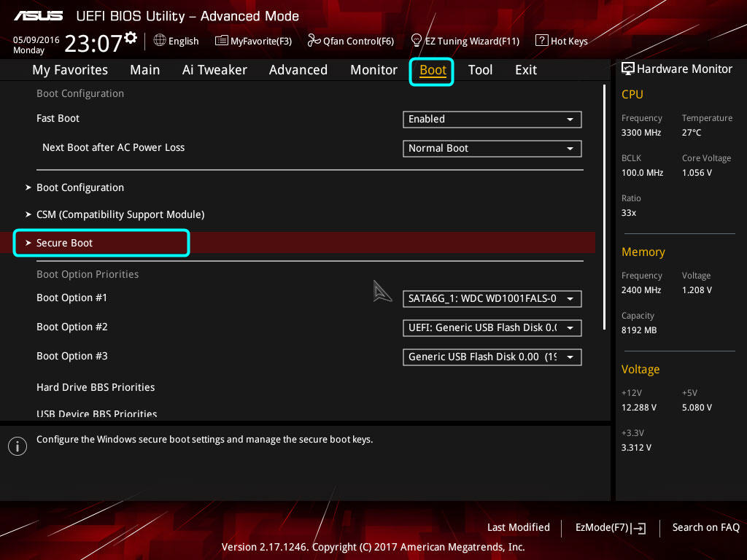
Task: Click the info icon beside the help text
Action: 18,446
